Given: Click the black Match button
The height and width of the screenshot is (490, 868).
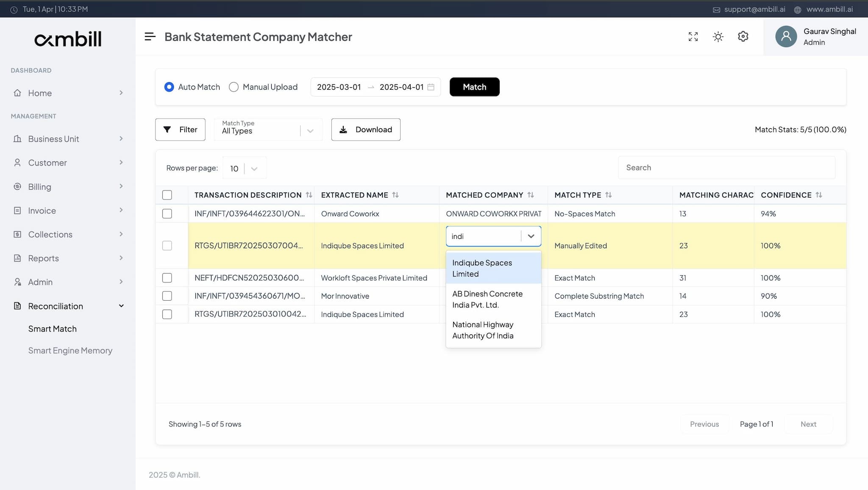Looking at the screenshot, I should [x=474, y=87].
